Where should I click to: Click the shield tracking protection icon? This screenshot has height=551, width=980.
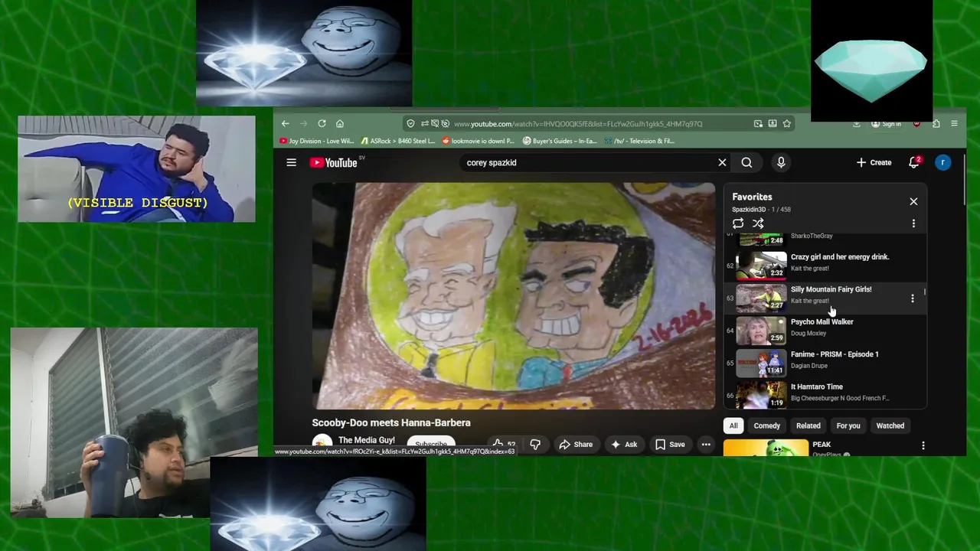pyautogui.click(x=410, y=124)
